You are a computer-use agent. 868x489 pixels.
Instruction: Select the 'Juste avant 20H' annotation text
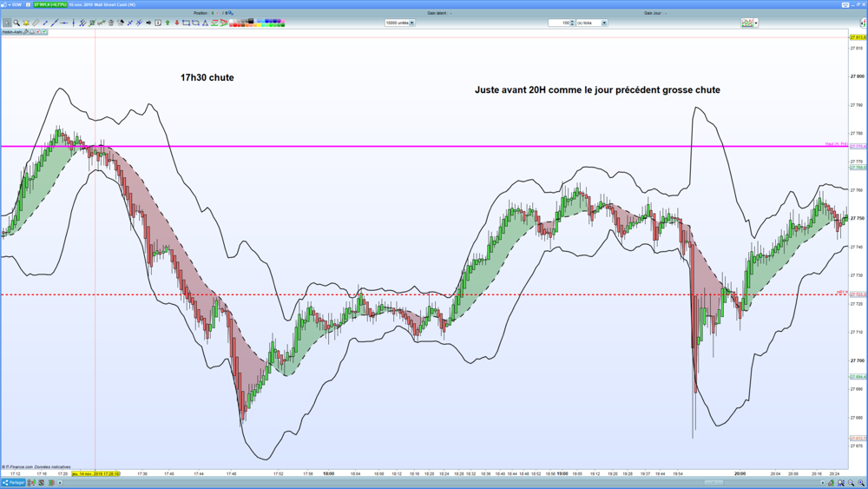(x=597, y=89)
